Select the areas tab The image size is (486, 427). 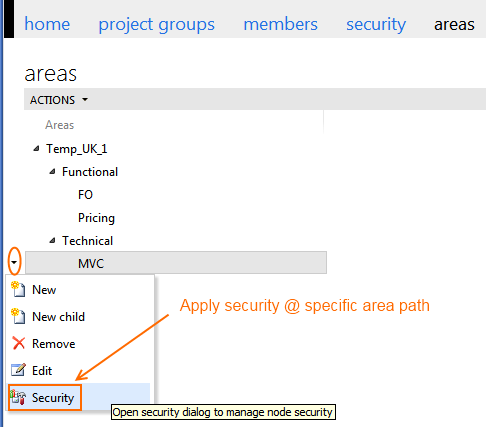(454, 25)
